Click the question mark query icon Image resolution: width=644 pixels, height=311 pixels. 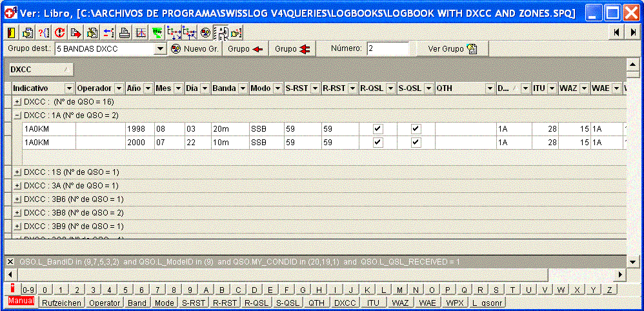44,32
